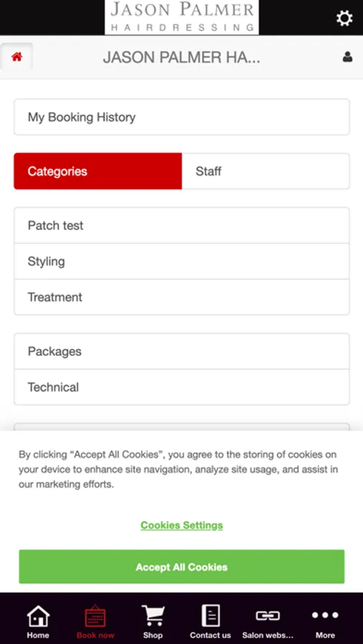The image size is (363, 644).
Task: Open settings via the gear icon
Action: pyautogui.click(x=344, y=18)
